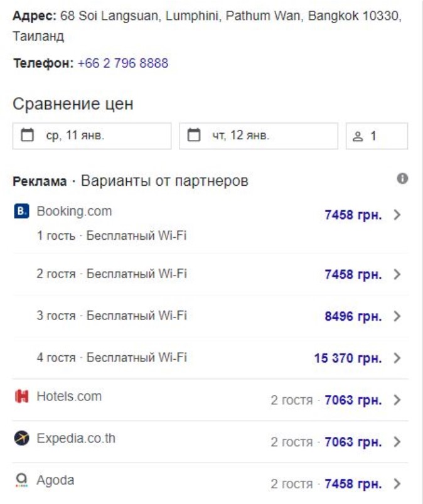Viewport: 423px width, 504px height.
Task: Open the Booking.com partner link
Action: tap(74, 212)
